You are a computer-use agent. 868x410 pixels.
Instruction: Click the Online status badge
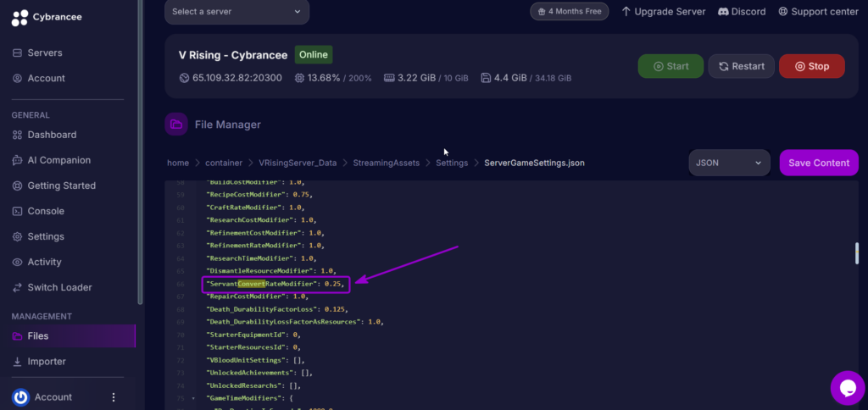point(314,55)
